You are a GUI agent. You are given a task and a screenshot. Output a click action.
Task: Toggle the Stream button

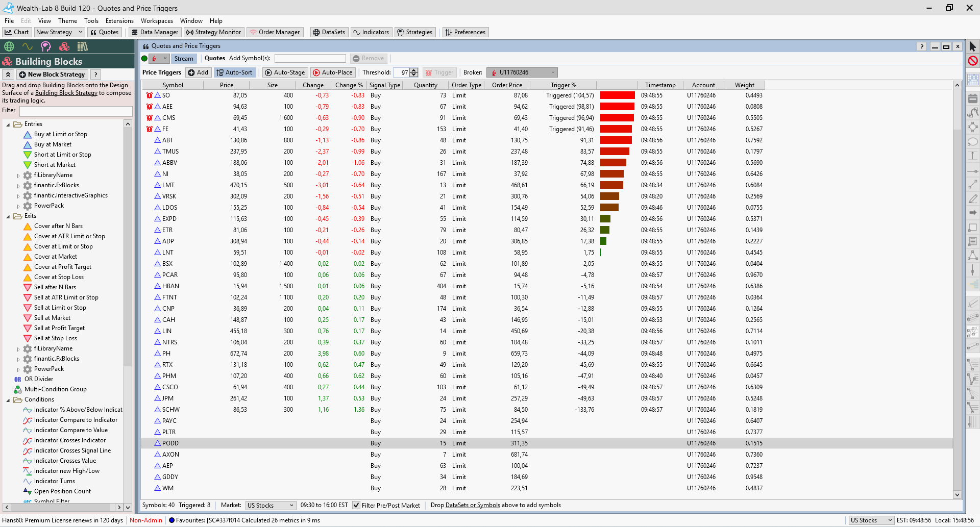184,59
